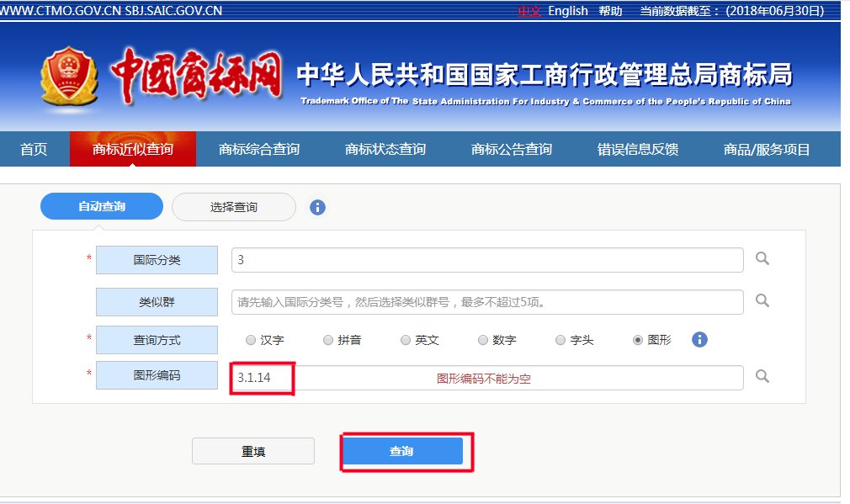Screen dimensions: 850x504
Task: Click the info icon beside 自动查询 tab
Action: tap(317, 206)
